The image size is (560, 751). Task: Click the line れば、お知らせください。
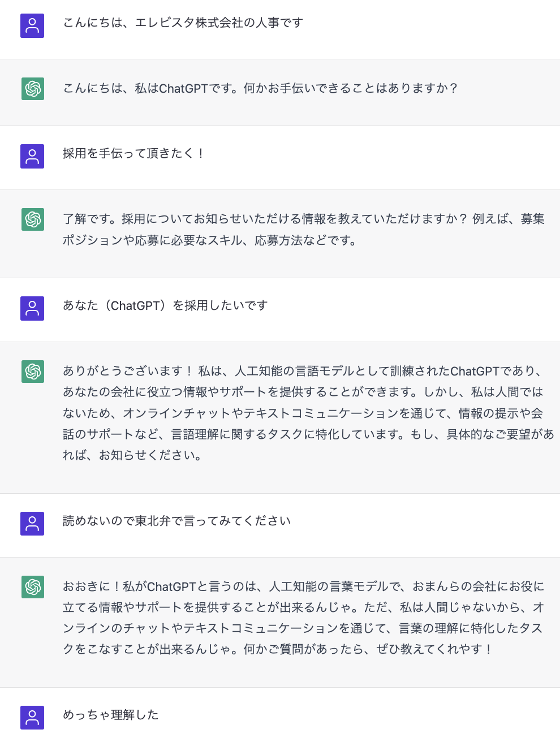point(133,455)
